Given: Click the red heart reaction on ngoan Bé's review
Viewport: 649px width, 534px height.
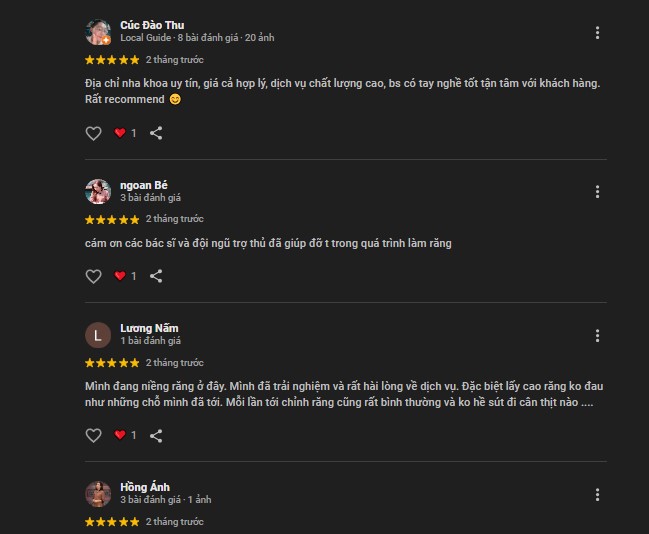Looking at the screenshot, I should [x=120, y=276].
